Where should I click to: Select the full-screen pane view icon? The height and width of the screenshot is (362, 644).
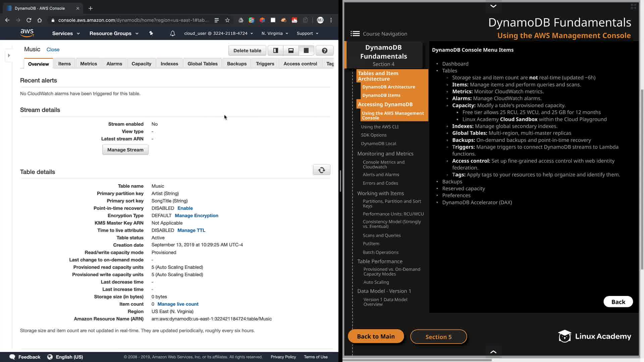306,51
